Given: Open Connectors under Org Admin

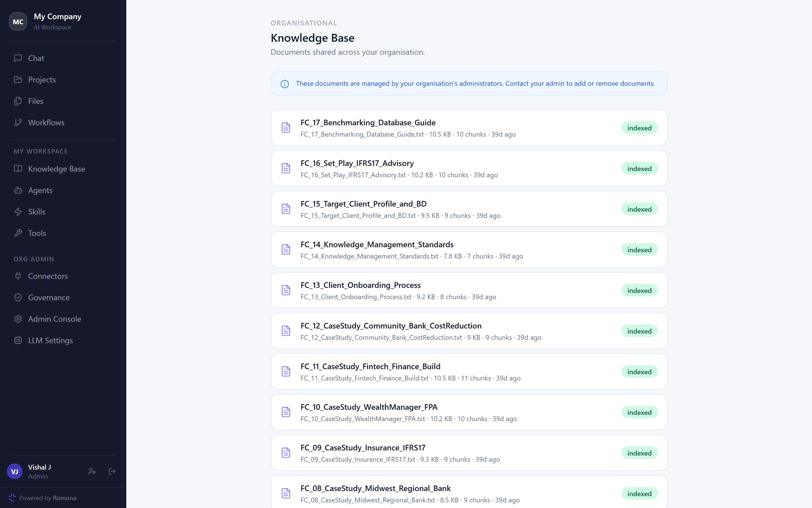Looking at the screenshot, I should coord(63,276).
